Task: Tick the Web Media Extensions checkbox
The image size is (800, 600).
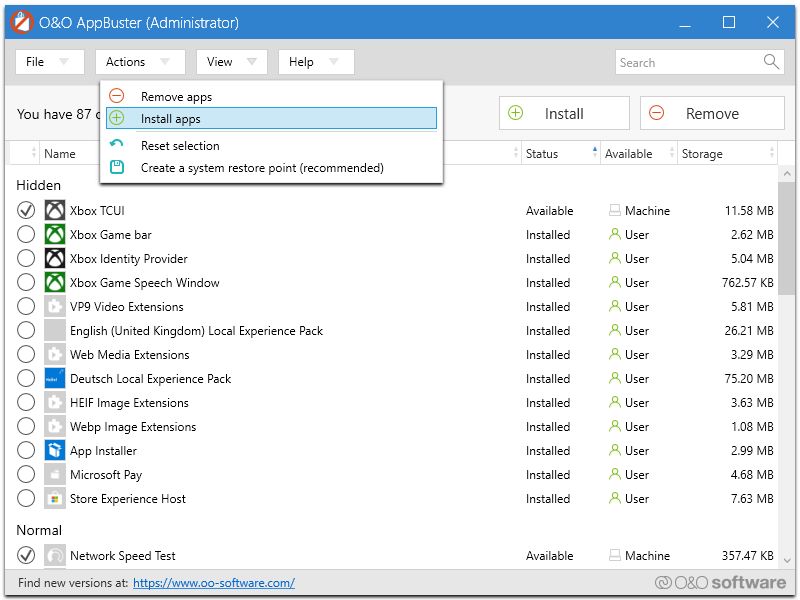Action: pyautogui.click(x=26, y=355)
